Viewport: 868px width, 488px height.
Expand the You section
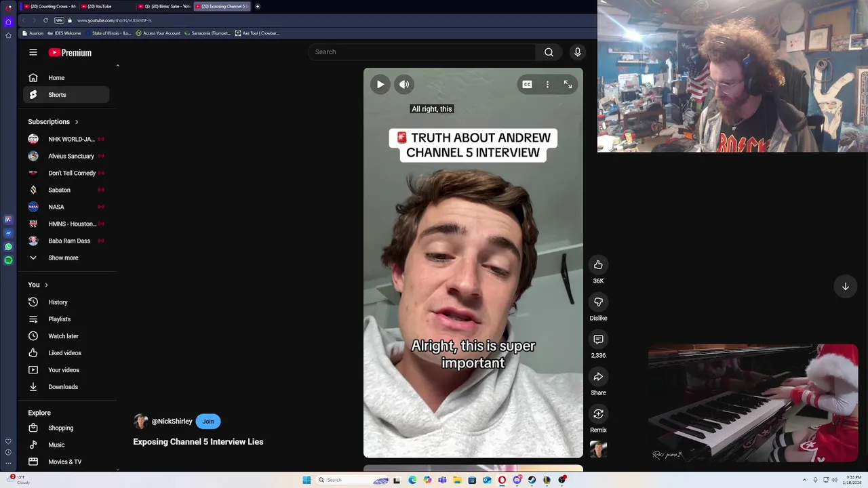(x=38, y=285)
